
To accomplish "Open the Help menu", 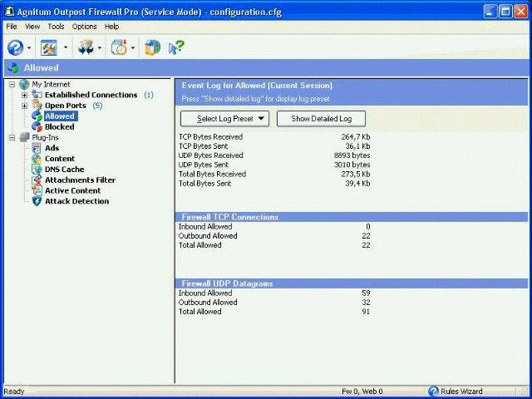I will (x=111, y=27).
